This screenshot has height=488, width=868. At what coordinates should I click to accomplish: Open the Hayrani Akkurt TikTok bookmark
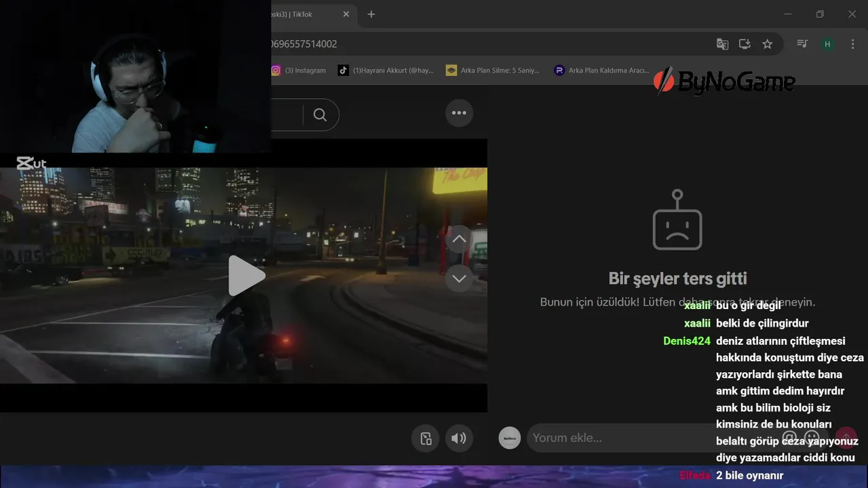pos(386,70)
